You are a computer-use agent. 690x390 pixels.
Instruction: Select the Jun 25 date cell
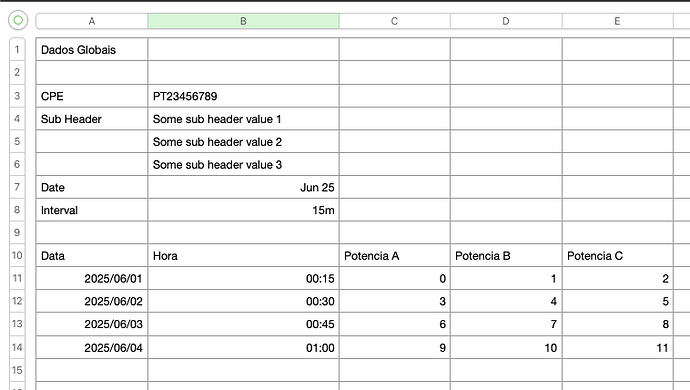[243, 187]
